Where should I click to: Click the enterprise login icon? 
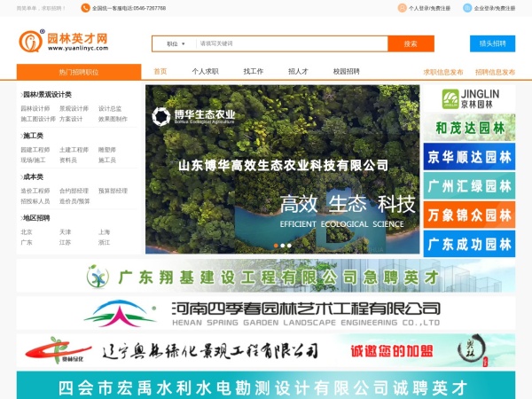tap(467, 8)
